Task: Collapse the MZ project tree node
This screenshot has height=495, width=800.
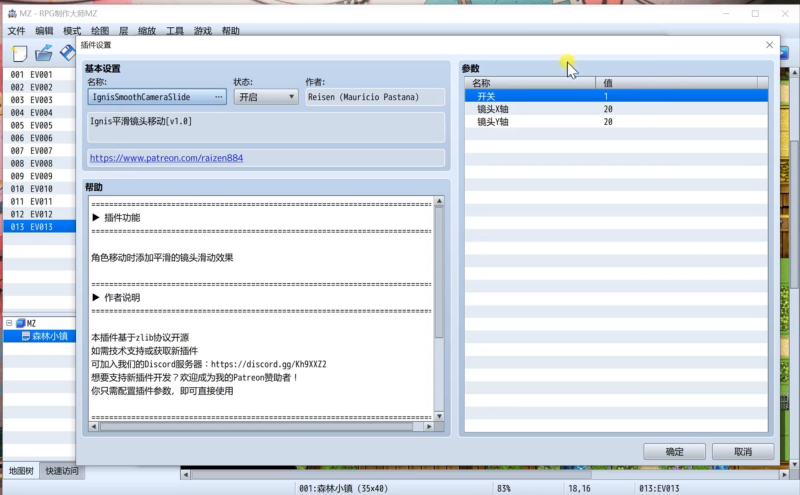Action: point(9,323)
